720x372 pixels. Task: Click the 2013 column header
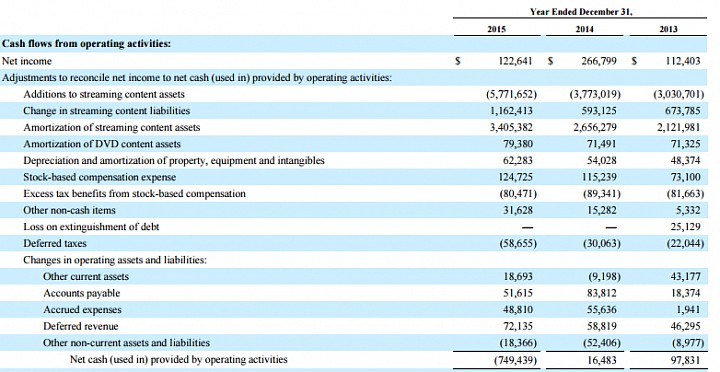(x=669, y=29)
